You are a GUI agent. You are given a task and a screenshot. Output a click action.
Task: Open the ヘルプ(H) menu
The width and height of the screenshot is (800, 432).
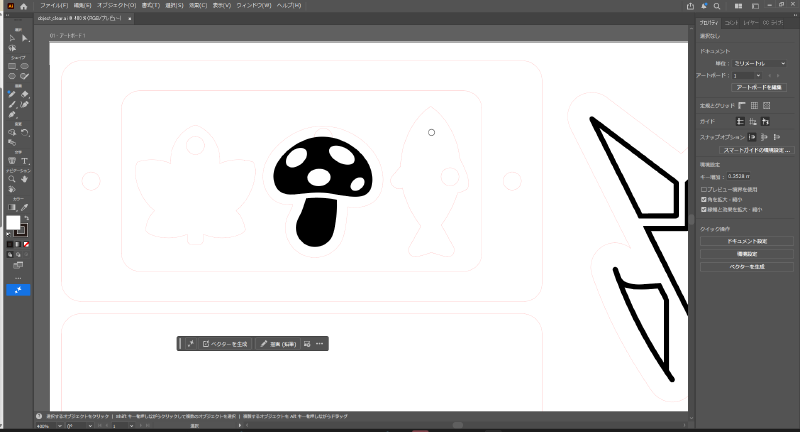tap(289, 6)
